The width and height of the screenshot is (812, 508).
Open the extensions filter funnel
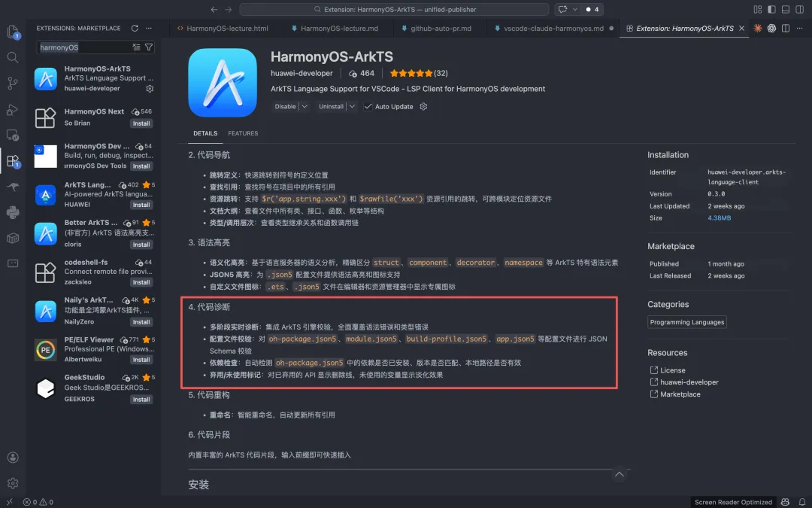tap(149, 47)
